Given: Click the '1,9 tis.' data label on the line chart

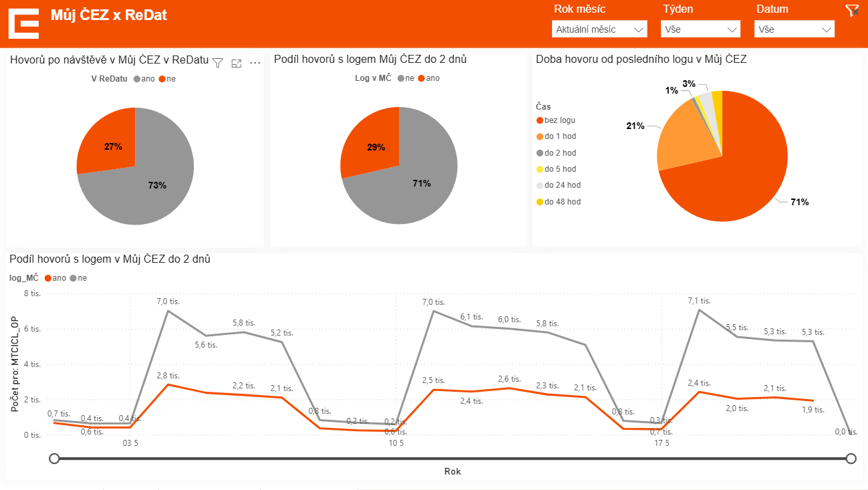Looking at the screenshot, I should click(x=813, y=410).
